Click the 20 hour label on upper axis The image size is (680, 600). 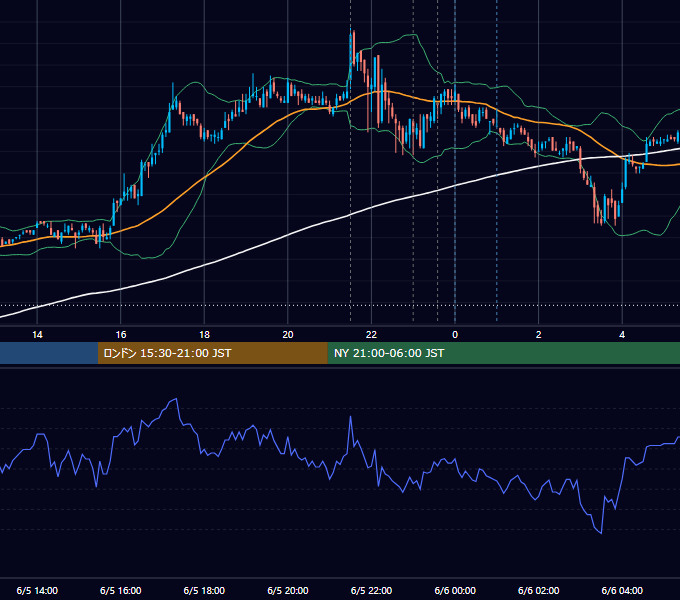click(x=288, y=335)
